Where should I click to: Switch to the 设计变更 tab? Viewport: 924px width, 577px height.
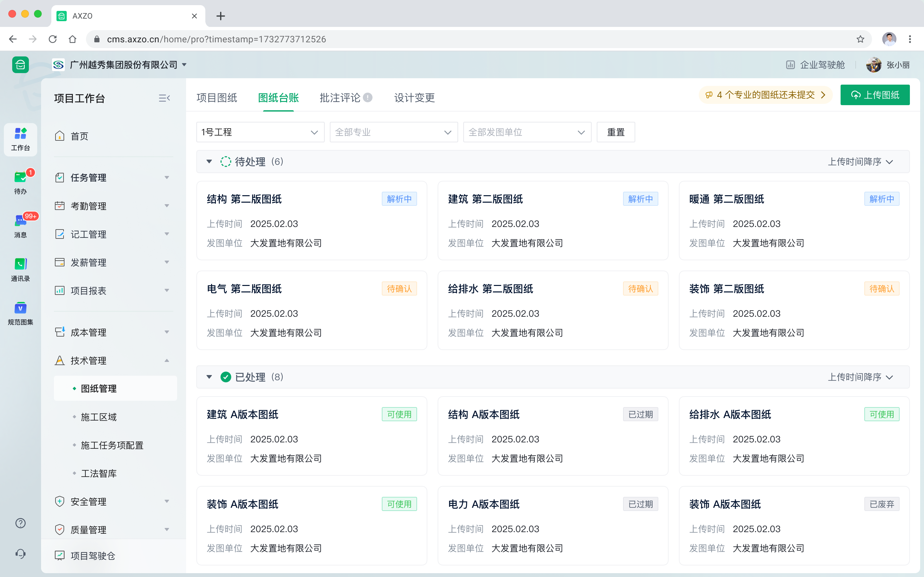coord(414,98)
